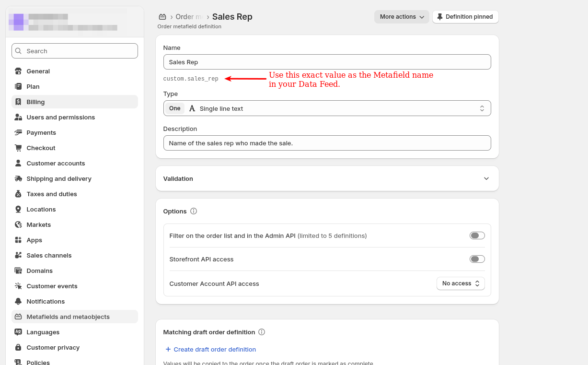Click the Notifications bell icon
The height and width of the screenshot is (365, 588).
pos(18,301)
